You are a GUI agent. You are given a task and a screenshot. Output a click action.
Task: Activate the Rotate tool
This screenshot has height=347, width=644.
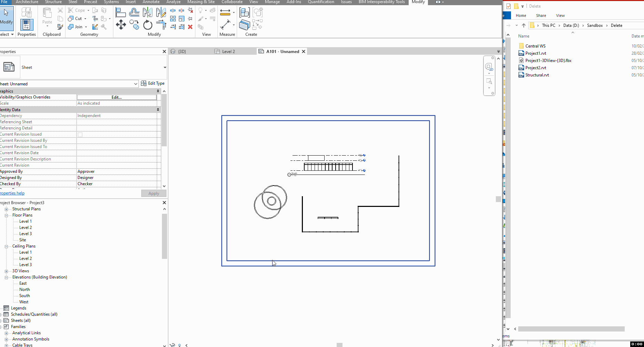coord(147,25)
